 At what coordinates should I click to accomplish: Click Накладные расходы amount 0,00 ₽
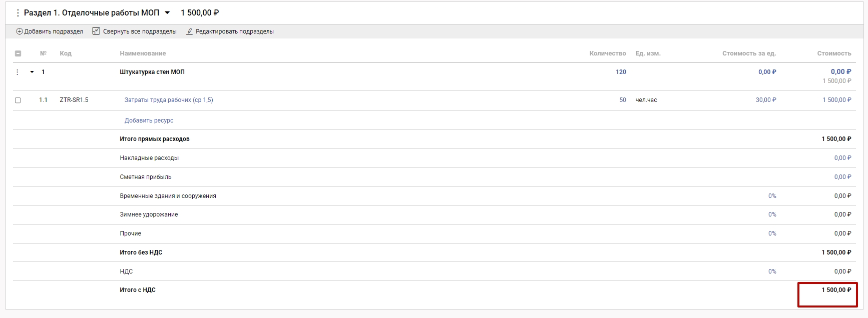pos(842,158)
